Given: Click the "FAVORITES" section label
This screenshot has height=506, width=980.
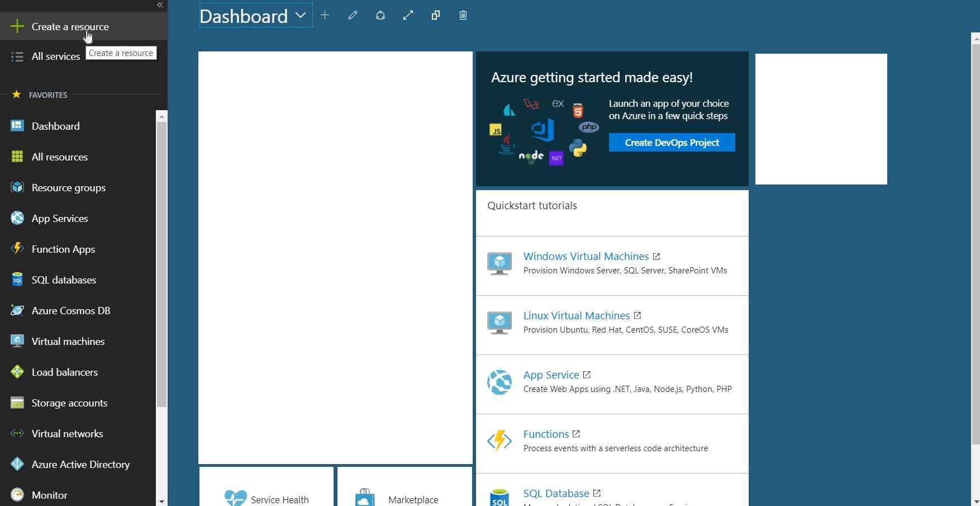Looking at the screenshot, I should [x=48, y=95].
